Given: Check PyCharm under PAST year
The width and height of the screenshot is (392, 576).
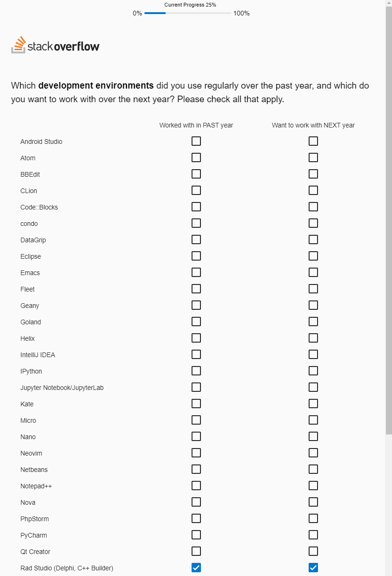Looking at the screenshot, I should coord(196,535).
